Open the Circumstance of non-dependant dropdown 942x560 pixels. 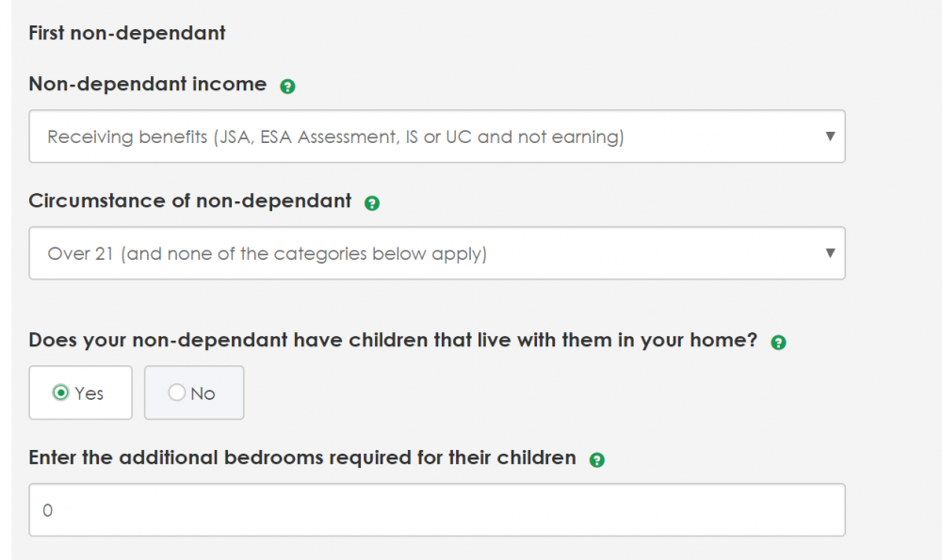point(436,253)
